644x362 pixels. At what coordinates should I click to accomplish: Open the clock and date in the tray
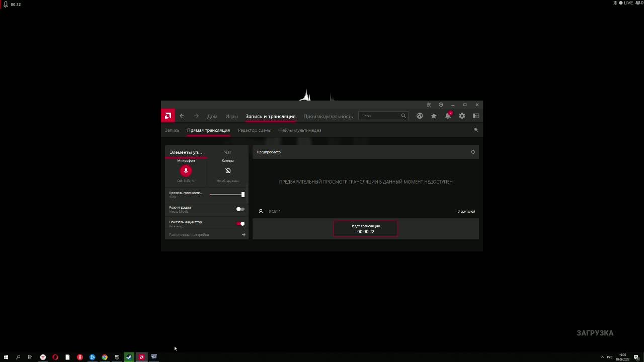(x=622, y=357)
